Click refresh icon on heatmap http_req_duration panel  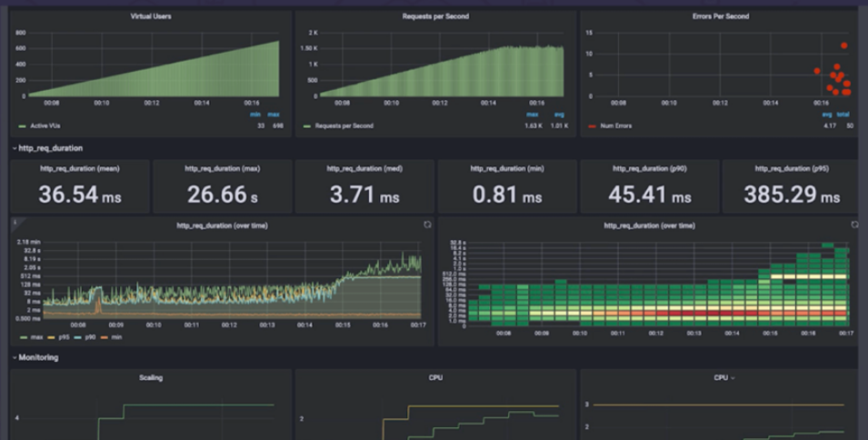click(x=854, y=225)
